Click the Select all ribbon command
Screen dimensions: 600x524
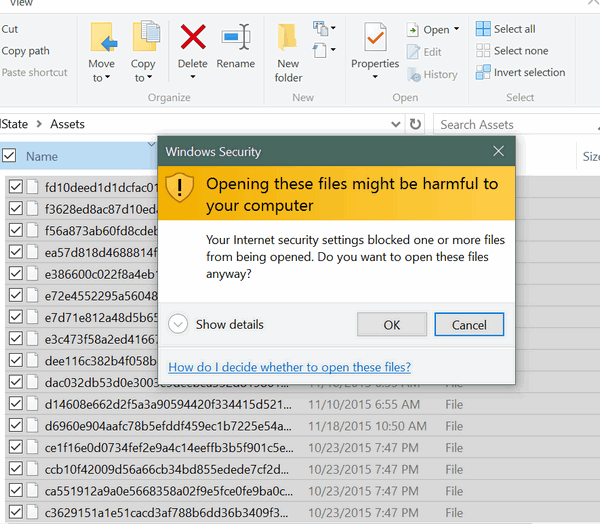coord(505,29)
